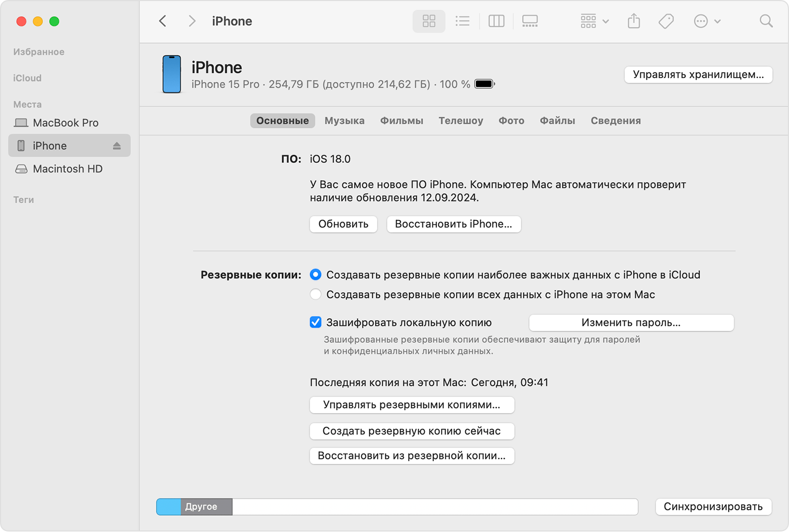Open the Фильмы tab
This screenshot has height=532, width=789.
(x=402, y=121)
